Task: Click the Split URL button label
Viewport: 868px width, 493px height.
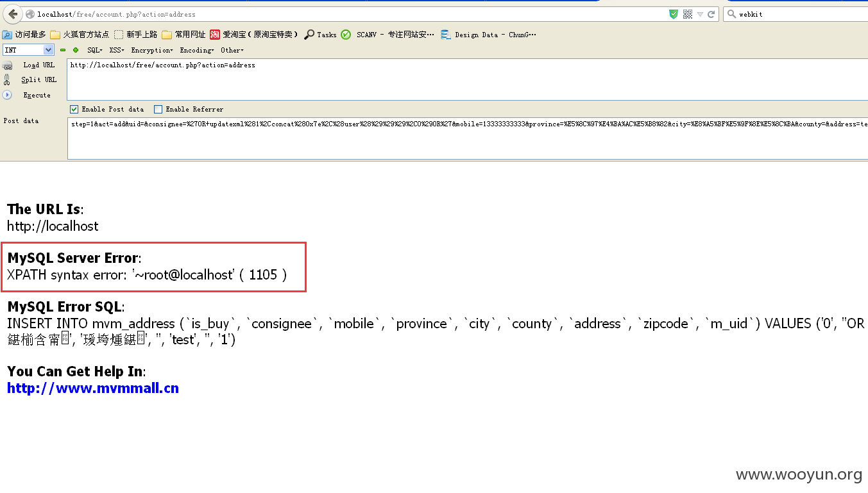Action: point(39,80)
